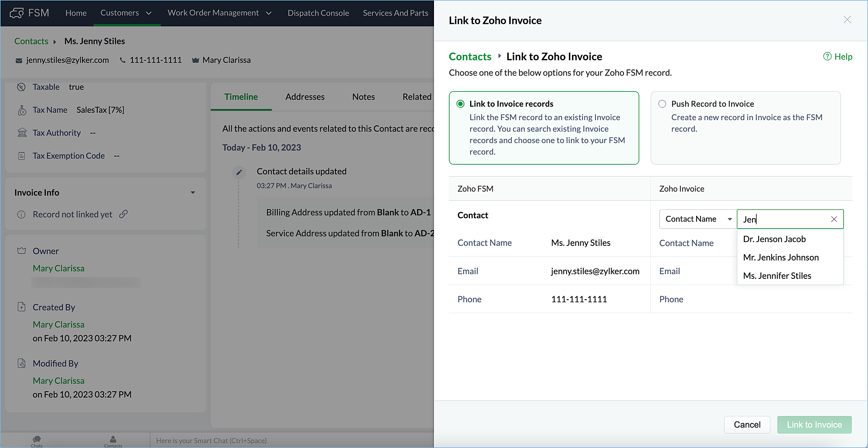Click the SalesTax [7%] value
Viewport: 868px width, 448px height.
coord(100,110)
